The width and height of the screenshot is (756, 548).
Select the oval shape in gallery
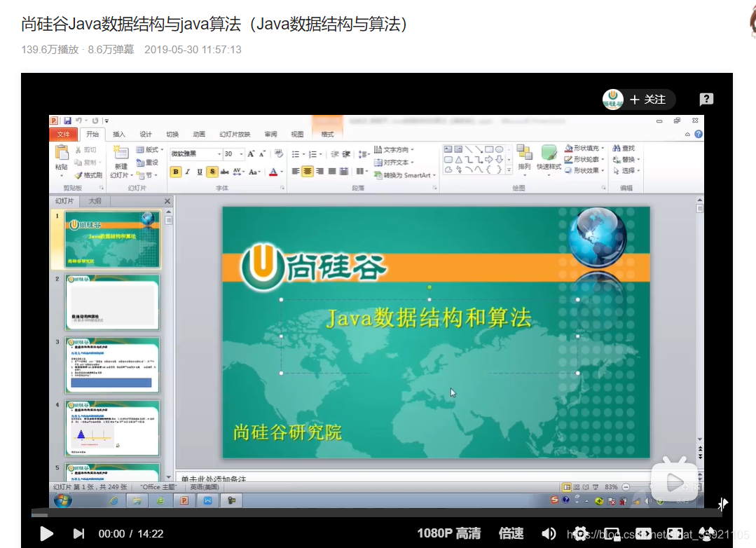click(x=500, y=149)
